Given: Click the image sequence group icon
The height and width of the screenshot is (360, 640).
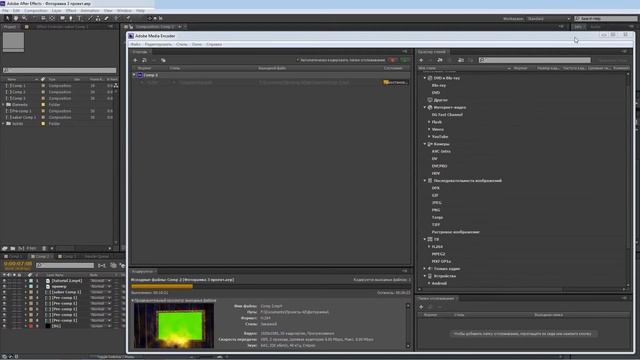Looking at the screenshot, I should tap(430, 180).
